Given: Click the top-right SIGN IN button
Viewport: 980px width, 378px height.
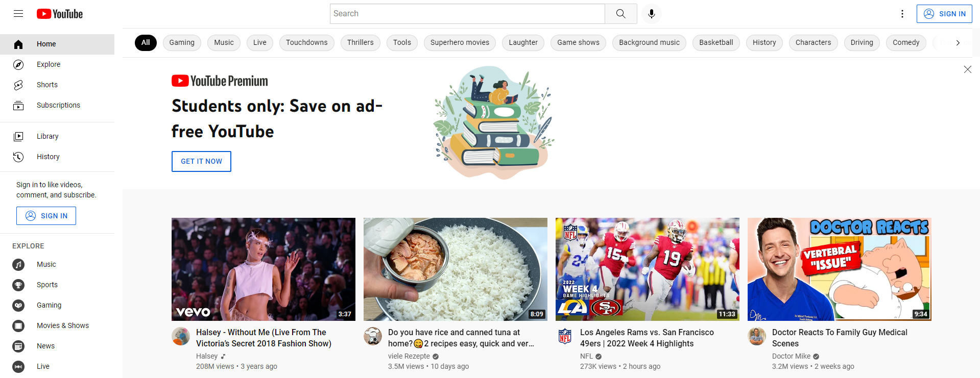Looking at the screenshot, I should click(x=944, y=14).
